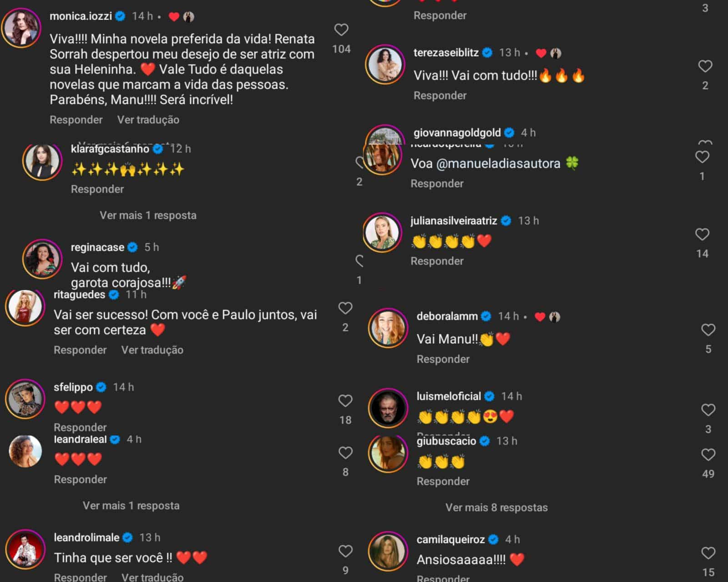Tap heart on julianasilveiraatriz's comment
This screenshot has width=728, height=582.
pos(702,234)
